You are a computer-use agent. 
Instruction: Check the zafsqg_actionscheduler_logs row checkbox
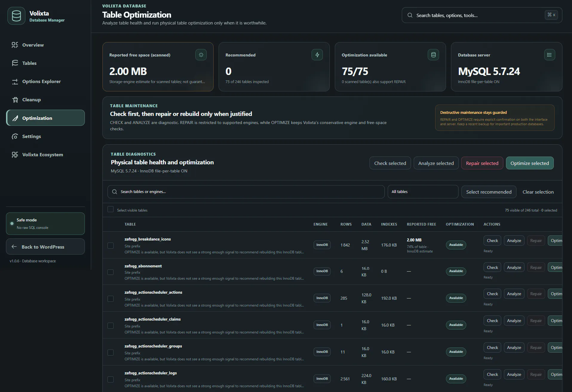coord(111,379)
